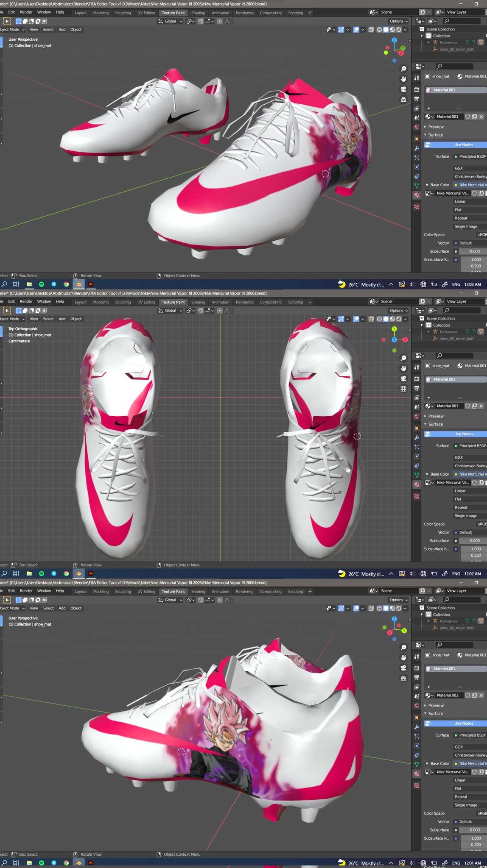Open Window menu in Top Orthographic window
Image resolution: width=487 pixels, height=868 pixels.
click(44, 302)
